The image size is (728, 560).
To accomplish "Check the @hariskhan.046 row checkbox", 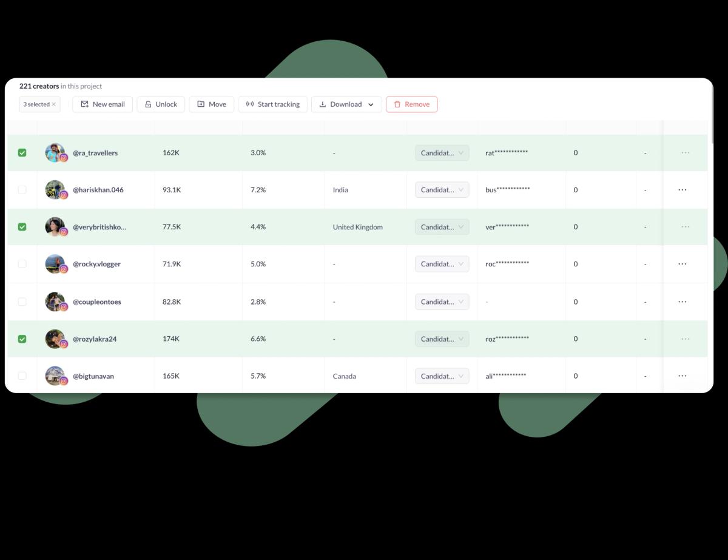I will pyautogui.click(x=22, y=190).
